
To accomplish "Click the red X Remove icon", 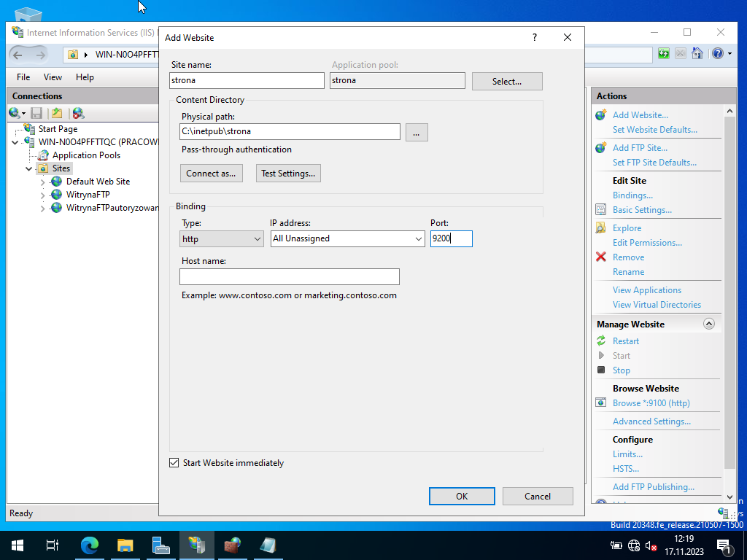I will (x=601, y=257).
